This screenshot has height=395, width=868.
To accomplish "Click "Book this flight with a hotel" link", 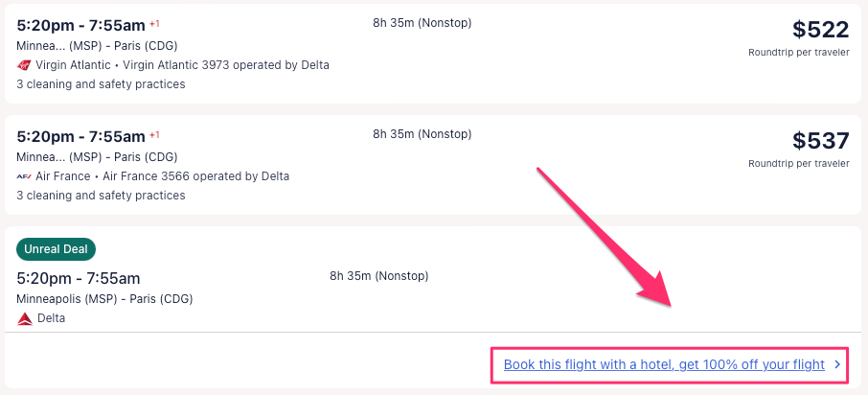I will click(x=664, y=364).
